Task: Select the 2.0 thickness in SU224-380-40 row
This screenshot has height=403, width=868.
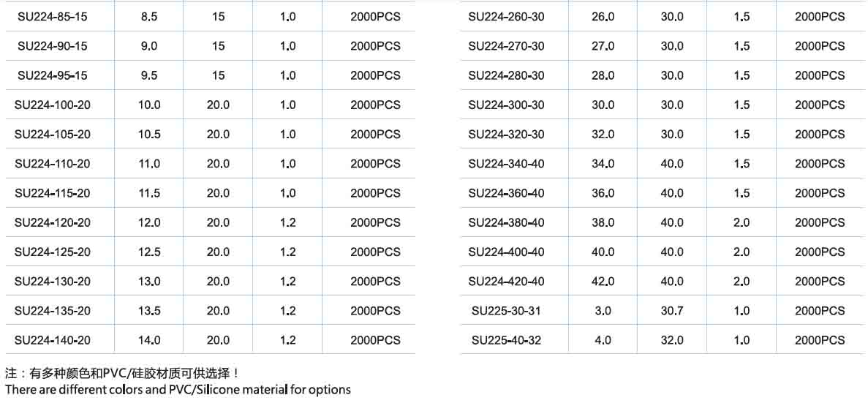Action: pyautogui.click(x=741, y=222)
